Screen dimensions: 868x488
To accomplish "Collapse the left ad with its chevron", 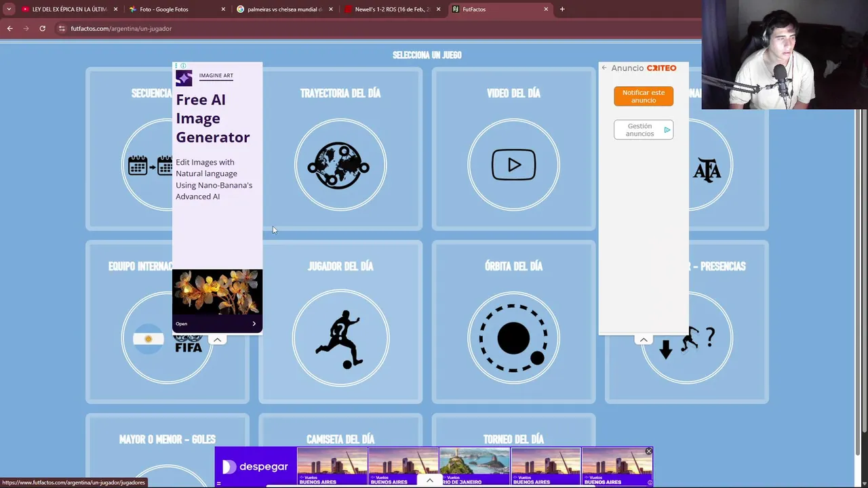I will (217, 340).
